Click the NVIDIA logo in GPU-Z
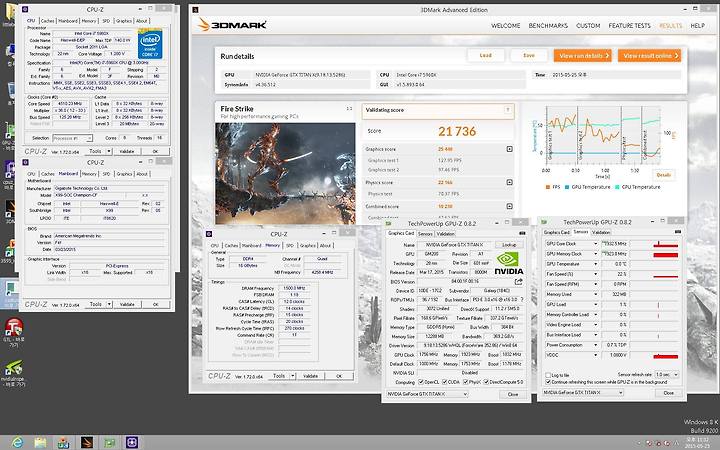 click(x=508, y=263)
